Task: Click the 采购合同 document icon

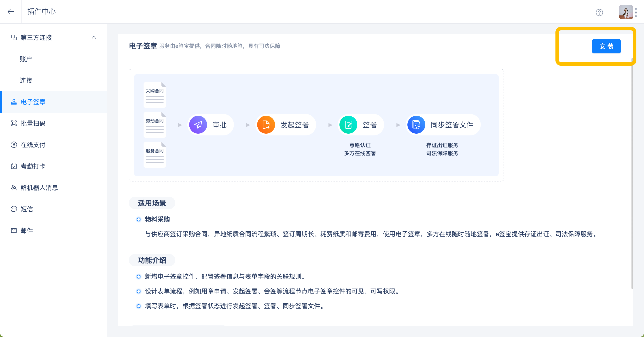Action: click(155, 95)
